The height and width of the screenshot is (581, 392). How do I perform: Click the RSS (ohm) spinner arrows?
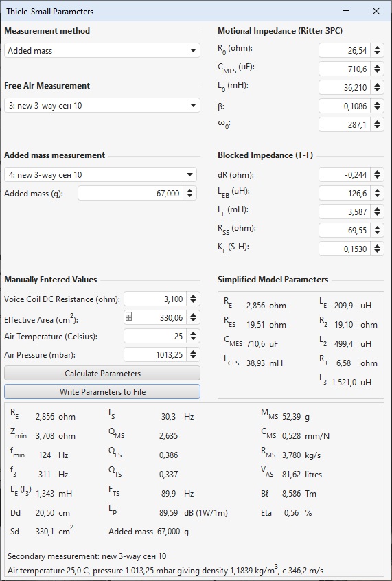[377, 230]
